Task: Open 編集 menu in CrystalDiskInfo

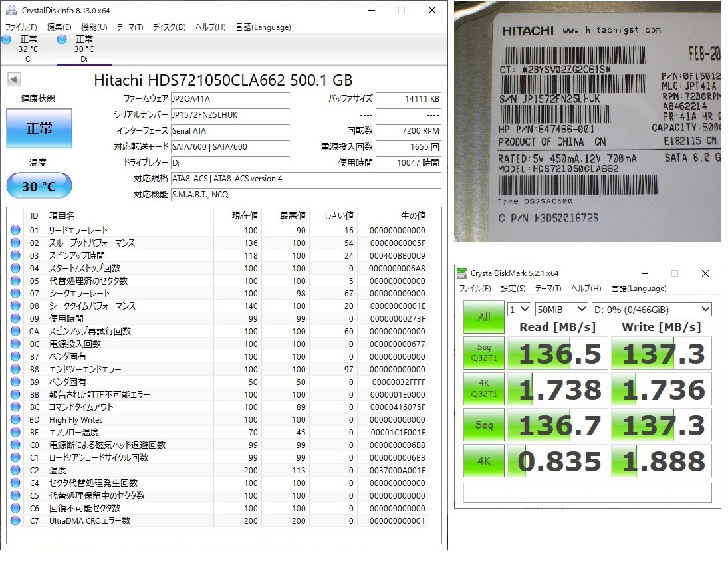Action: tap(59, 27)
